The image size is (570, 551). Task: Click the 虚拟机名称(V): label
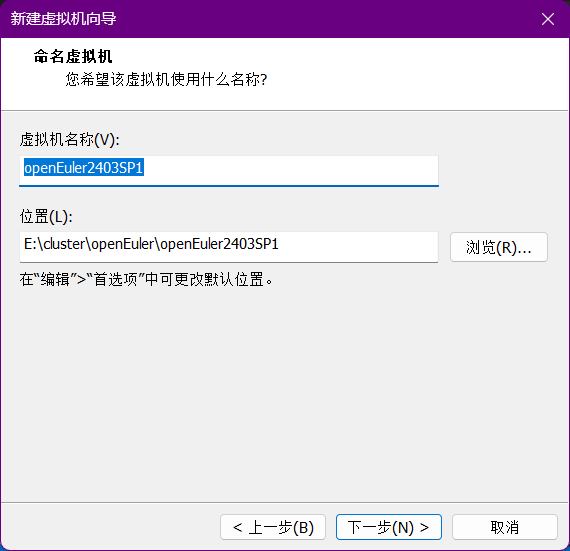[x=69, y=140]
